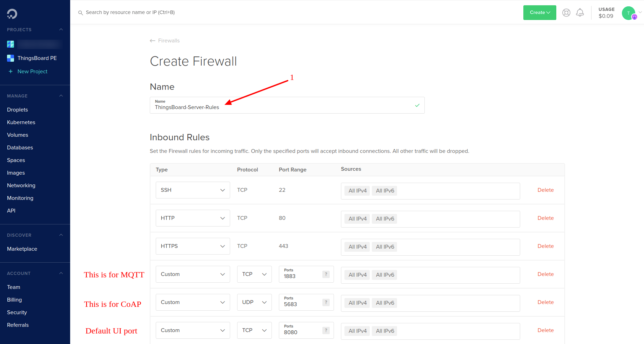Click the DigitalOcean logo icon
The height and width of the screenshot is (344, 644).
pyautogui.click(x=12, y=14)
